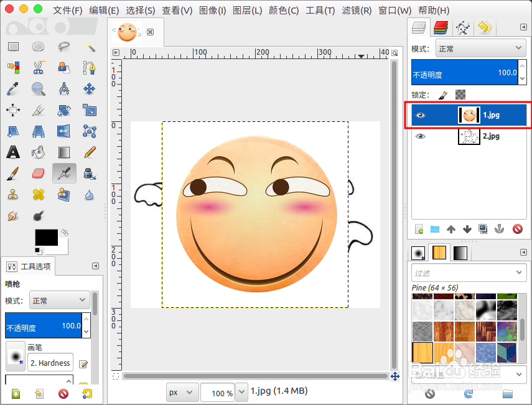
Task: Select the Clone stamp tool
Action: 13,195
